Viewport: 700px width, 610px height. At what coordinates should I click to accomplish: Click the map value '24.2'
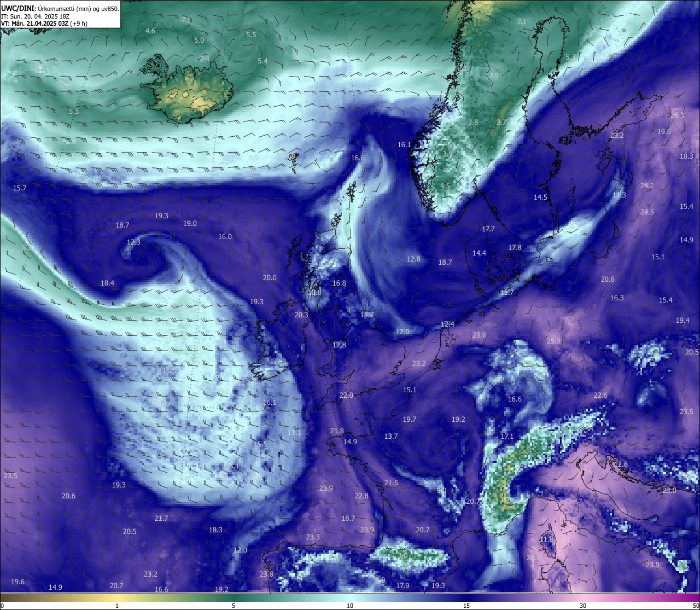[x=647, y=186]
